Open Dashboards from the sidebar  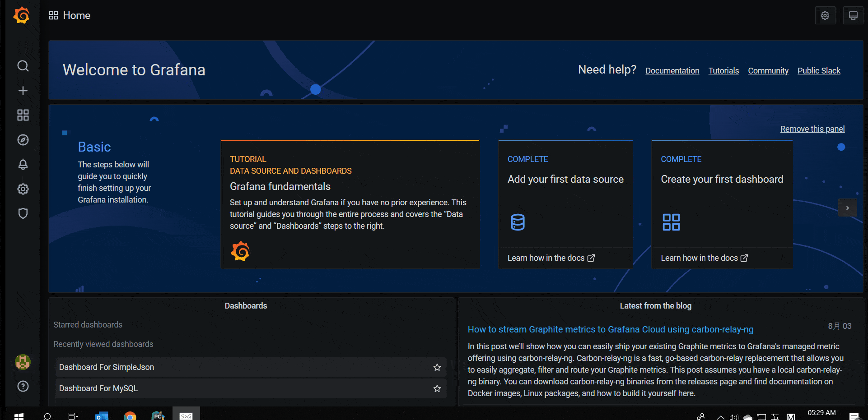23,115
